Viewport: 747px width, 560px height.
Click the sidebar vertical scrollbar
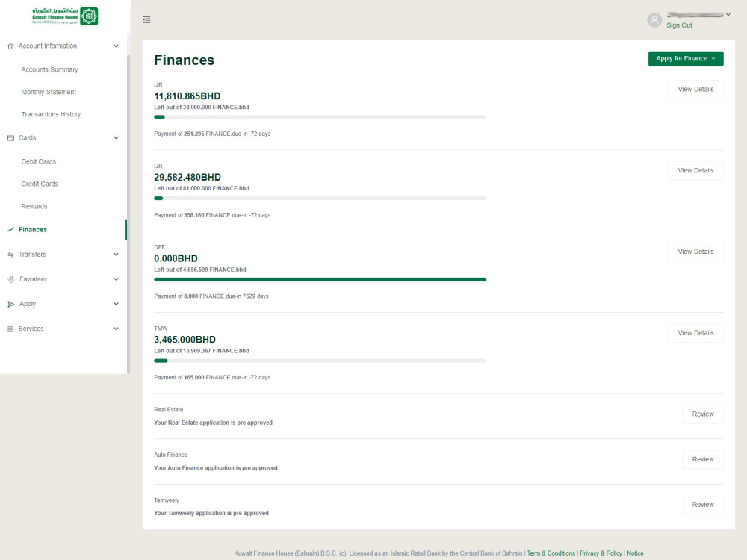128,214
